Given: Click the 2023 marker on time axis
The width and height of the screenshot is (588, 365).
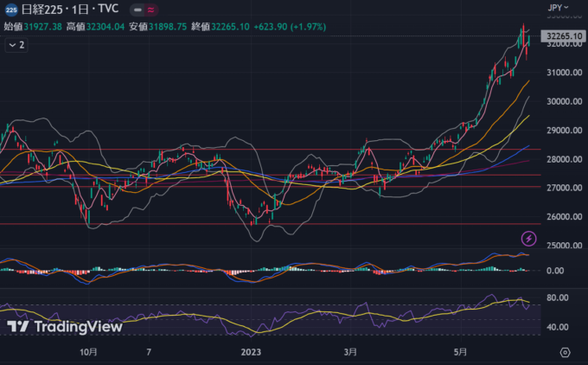Looking at the screenshot, I should 251,352.
